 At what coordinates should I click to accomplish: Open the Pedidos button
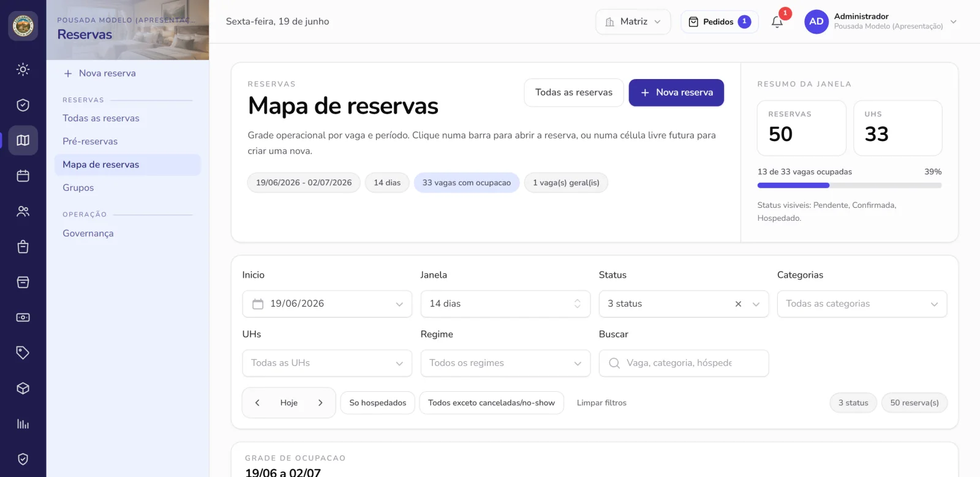click(x=720, y=22)
